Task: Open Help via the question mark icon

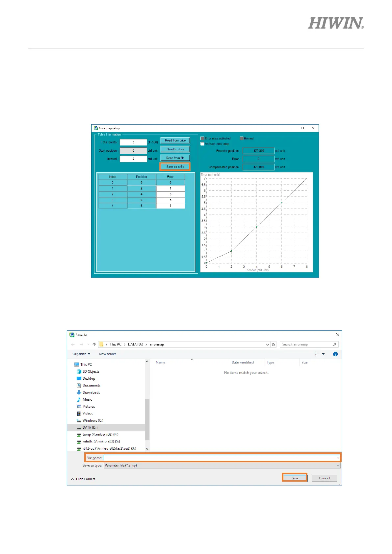Action: pyautogui.click(x=335, y=354)
